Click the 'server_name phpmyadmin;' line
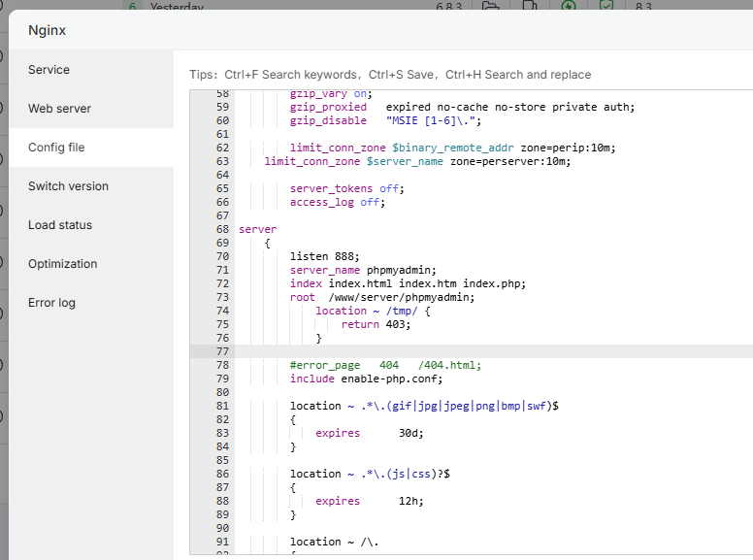 pyautogui.click(x=363, y=270)
